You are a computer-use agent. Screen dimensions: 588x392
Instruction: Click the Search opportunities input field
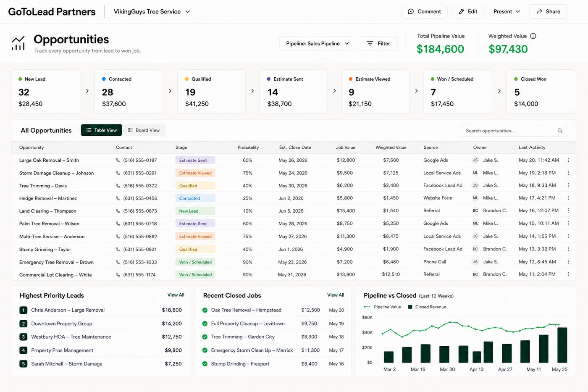(x=514, y=131)
